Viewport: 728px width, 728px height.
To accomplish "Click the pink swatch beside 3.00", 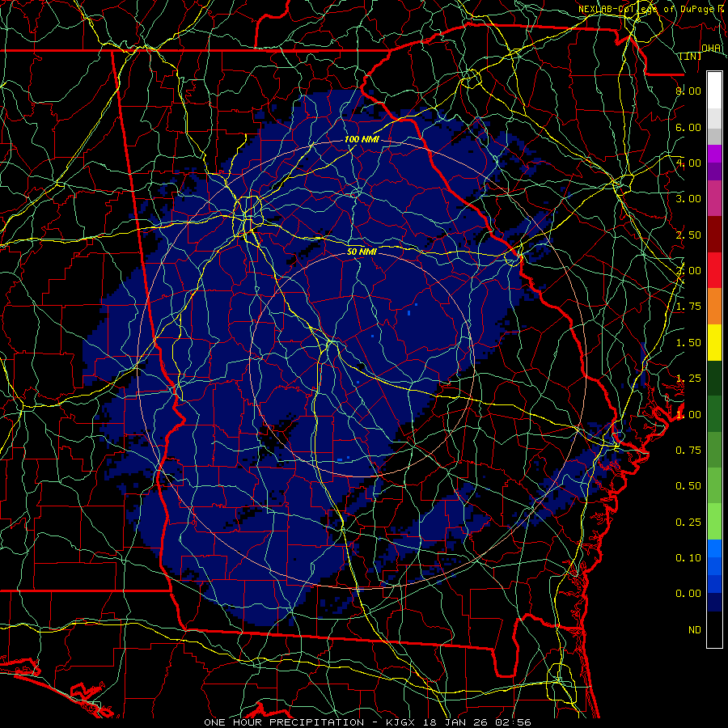I will [714, 199].
